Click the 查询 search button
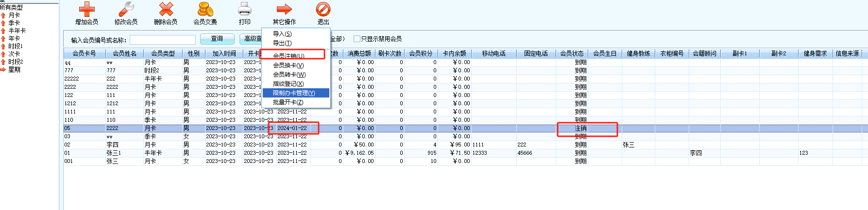 click(217, 39)
